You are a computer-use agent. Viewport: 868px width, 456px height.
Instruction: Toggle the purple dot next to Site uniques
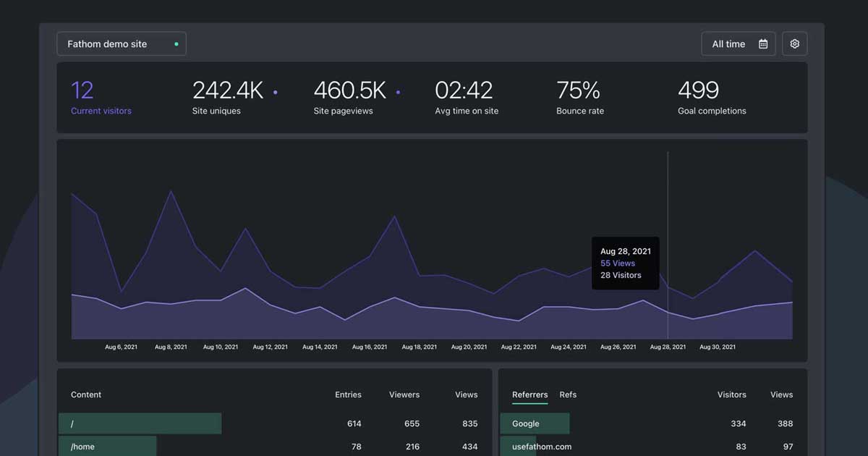pyautogui.click(x=275, y=92)
